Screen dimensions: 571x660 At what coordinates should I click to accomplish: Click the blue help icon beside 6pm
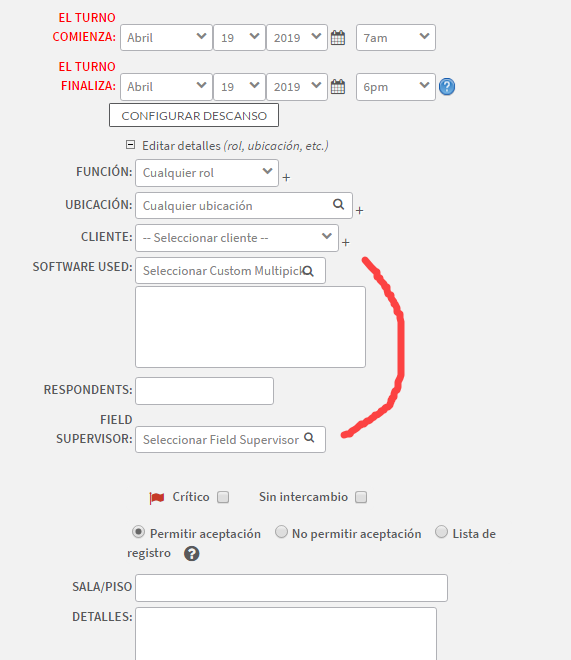(x=447, y=87)
